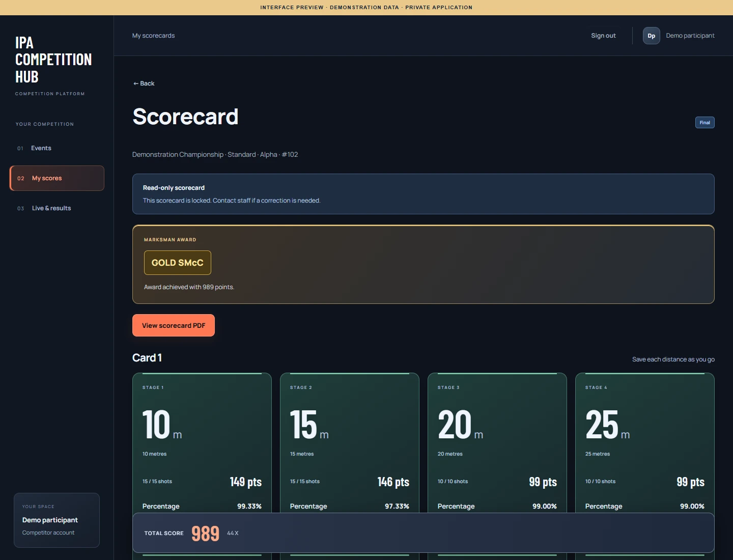Click the 15 / 15 shots in Stage 1
This screenshot has width=733, height=560.
click(x=157, y=482)
